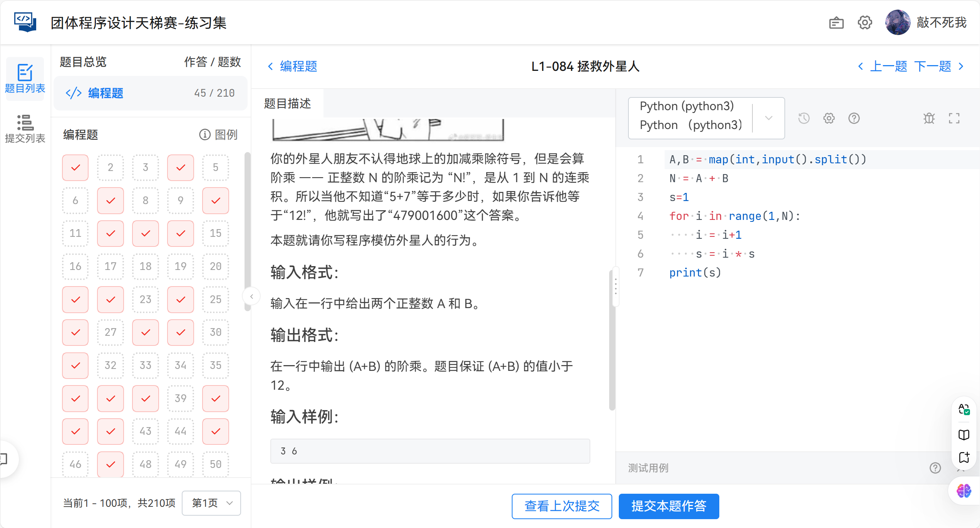Select unattempted problem box 39
Screen dimensions: 980x528
pyautogui.click(x=181, y=398)
